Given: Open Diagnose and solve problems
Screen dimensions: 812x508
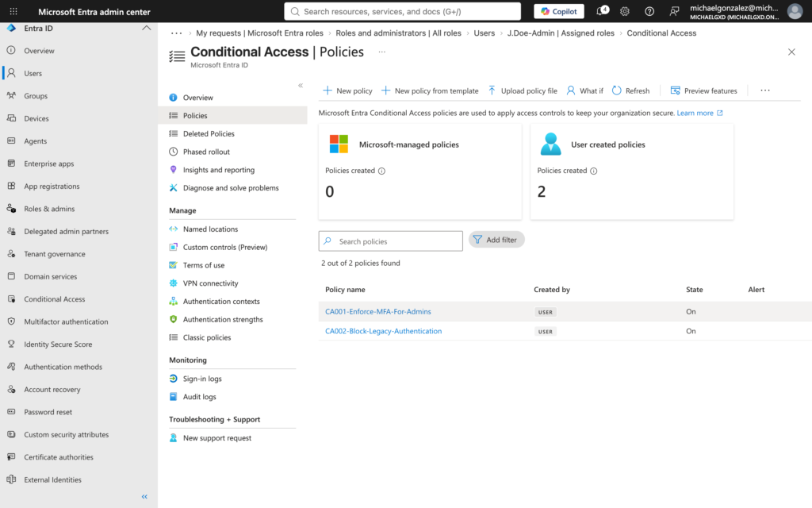Looking at the screenshot, I should (231, 188).
